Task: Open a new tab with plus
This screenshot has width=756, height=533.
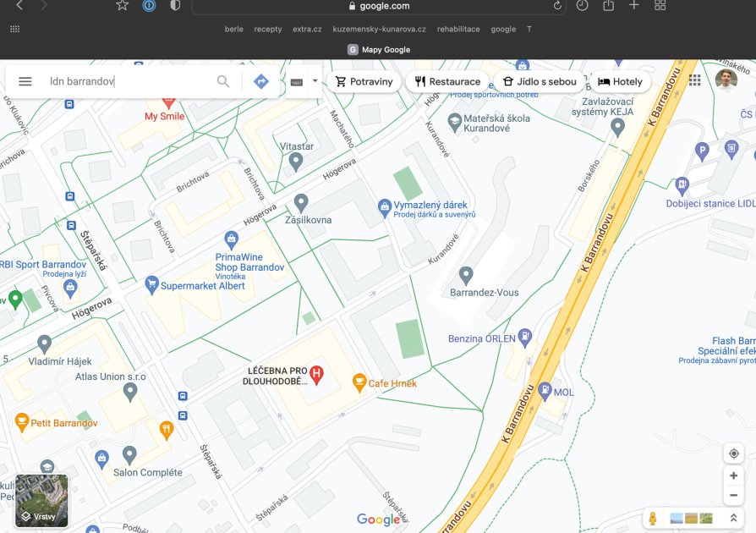Action: pyautogui.click(x=634, y=5)
